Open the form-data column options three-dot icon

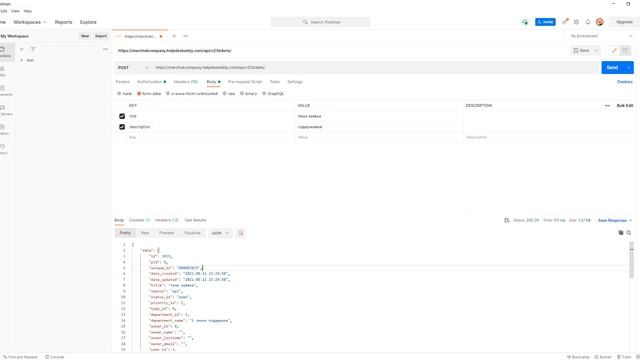click(607, 106)
